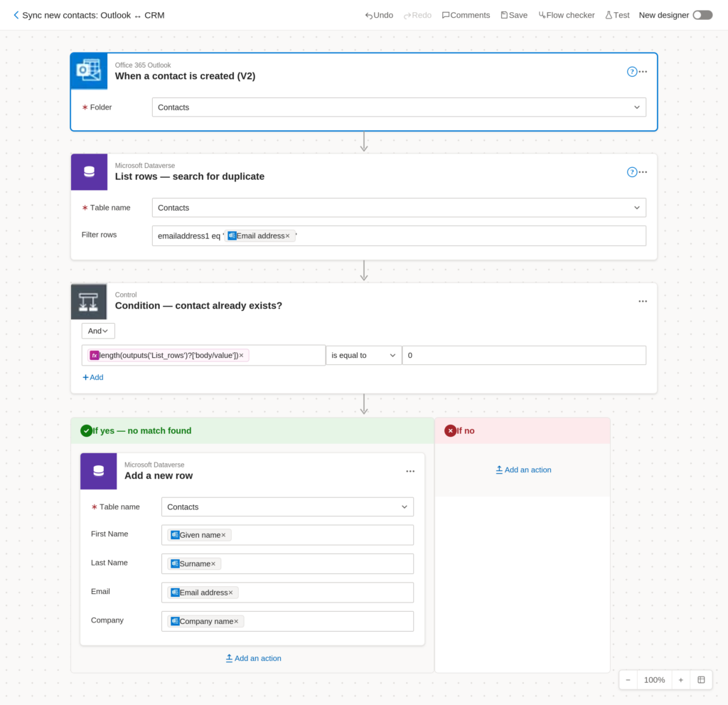
Task: Select the 'List rows — search for duplicate' title
Action: click(x=189, y=176)
